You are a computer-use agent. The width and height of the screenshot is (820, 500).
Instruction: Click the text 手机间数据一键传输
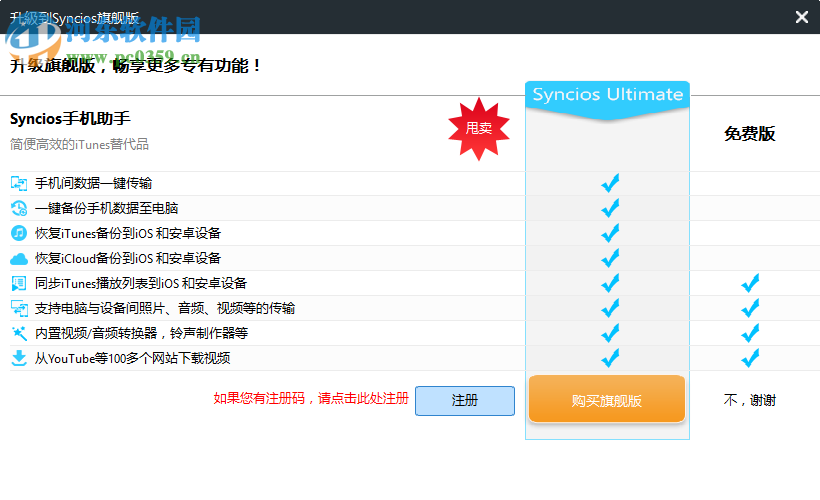[93, 183]
